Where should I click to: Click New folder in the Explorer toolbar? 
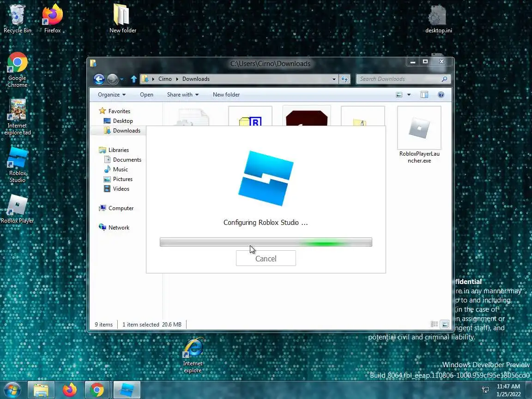226,95
